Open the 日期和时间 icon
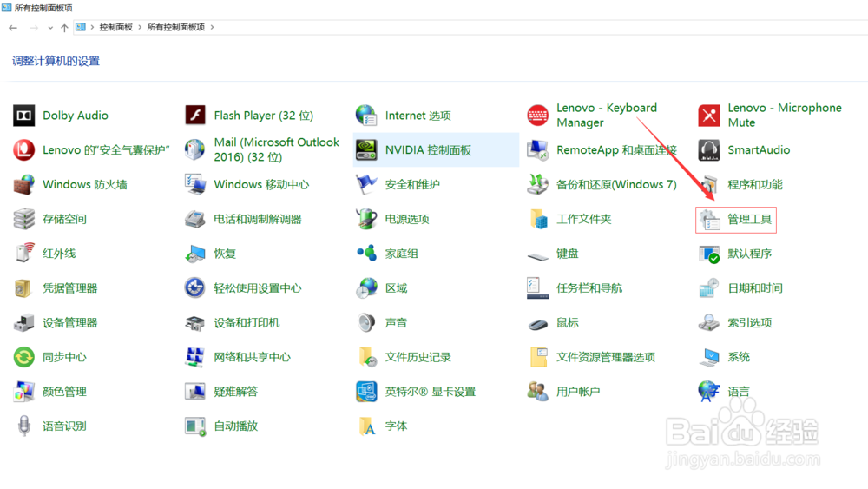 pyautogui.click(x=709, y=288)
